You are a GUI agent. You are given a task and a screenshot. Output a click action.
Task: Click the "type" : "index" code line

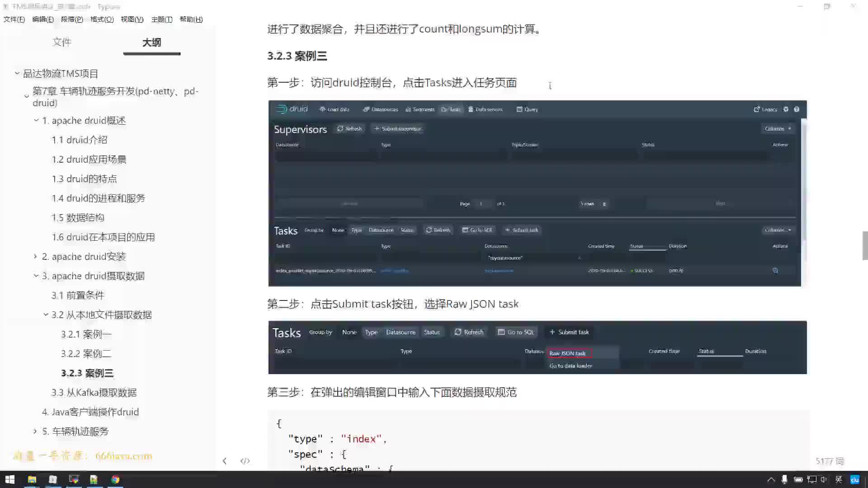click(337, 439)
